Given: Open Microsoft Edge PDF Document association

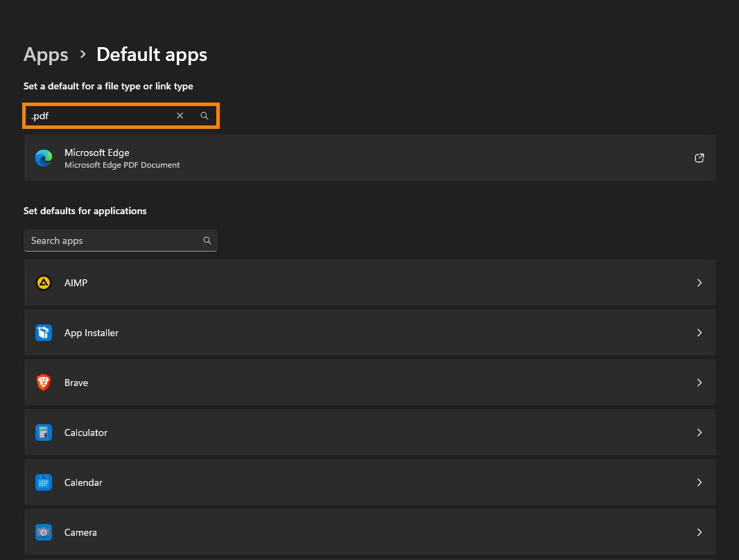Looking at the screenshot, I should [370, 158].
